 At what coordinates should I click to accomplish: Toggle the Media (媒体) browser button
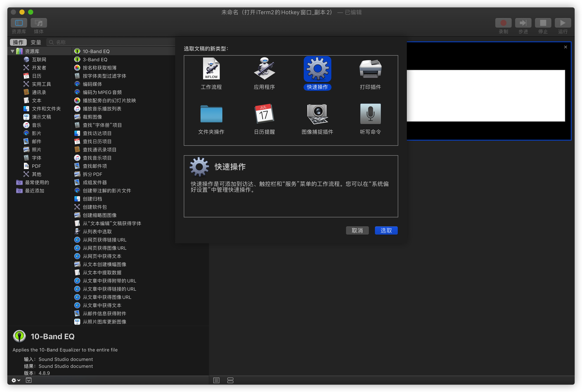(x=39, y=23)
